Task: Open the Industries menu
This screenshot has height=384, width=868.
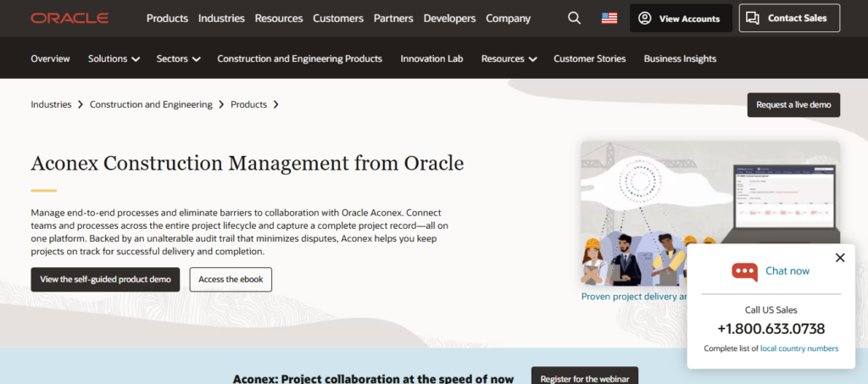Action: click(x=221, y=19)
